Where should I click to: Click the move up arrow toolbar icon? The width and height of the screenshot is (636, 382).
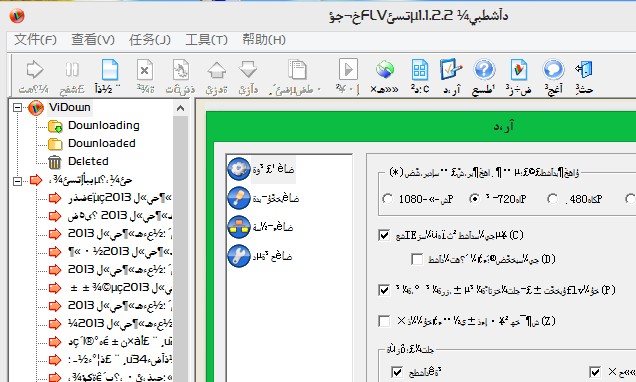pyautogui.click(x=216, y=70)
